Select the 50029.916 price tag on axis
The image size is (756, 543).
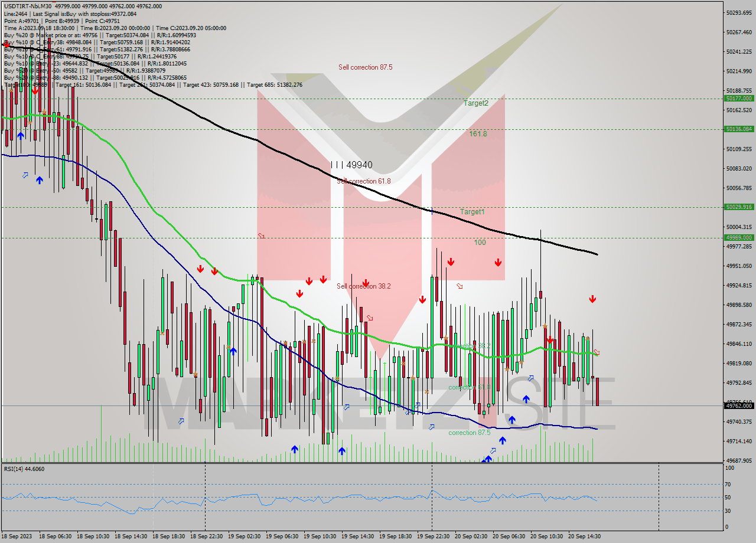(x=739, y=207)
